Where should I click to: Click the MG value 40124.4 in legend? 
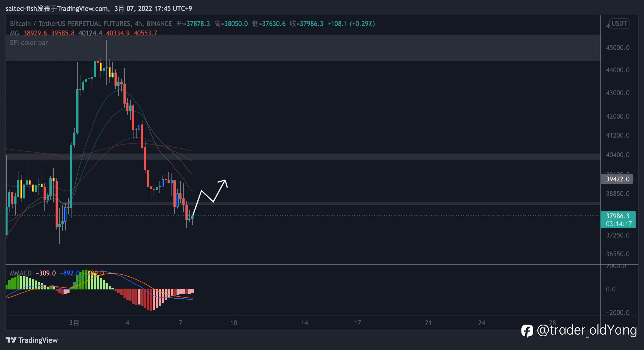(x=90, y=33)
